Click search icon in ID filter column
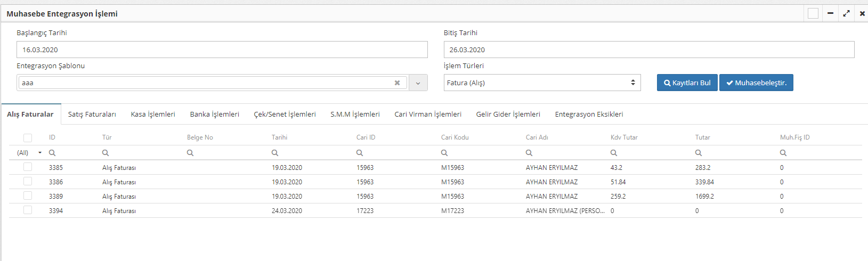 point(52,153)
